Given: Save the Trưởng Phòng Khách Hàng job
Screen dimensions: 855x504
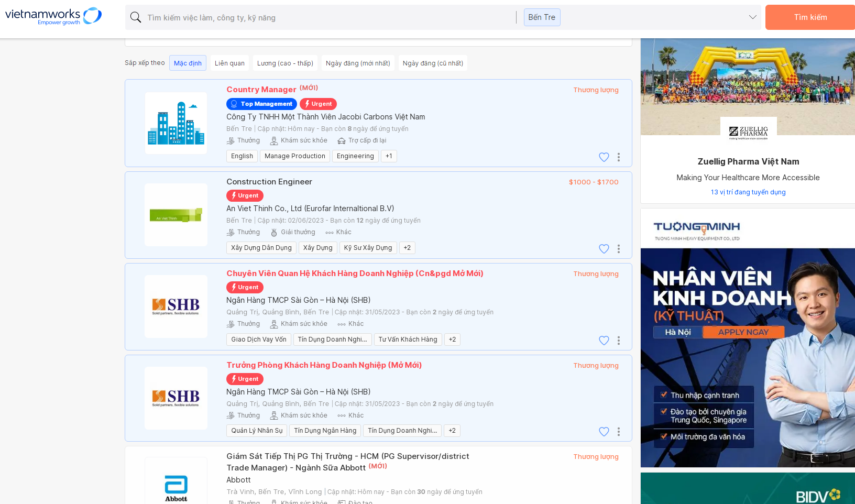Looking at the screenshot, I should 604,432.
